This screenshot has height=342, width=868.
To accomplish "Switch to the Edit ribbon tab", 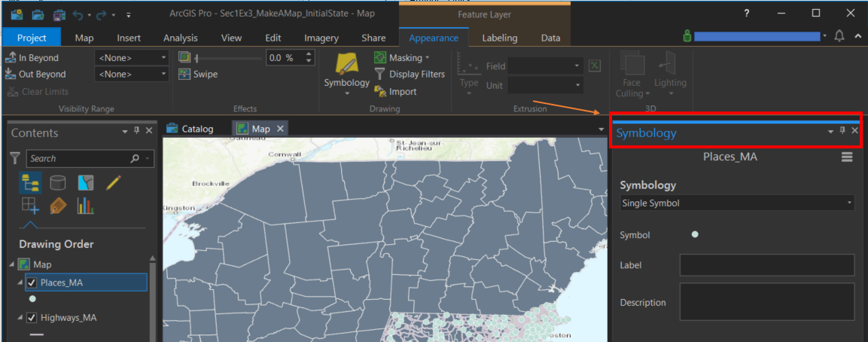I will pyautogui.click(x=273, y=38).
